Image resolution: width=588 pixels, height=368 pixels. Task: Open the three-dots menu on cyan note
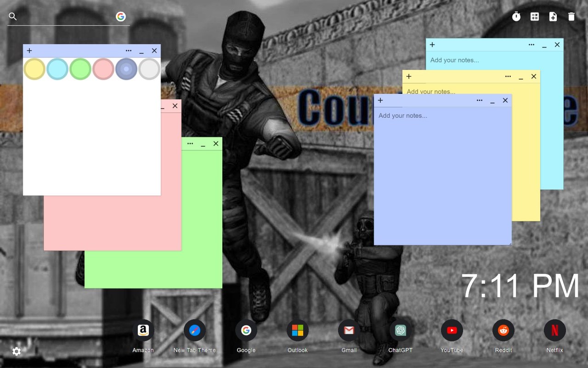[x=531, y=45]
